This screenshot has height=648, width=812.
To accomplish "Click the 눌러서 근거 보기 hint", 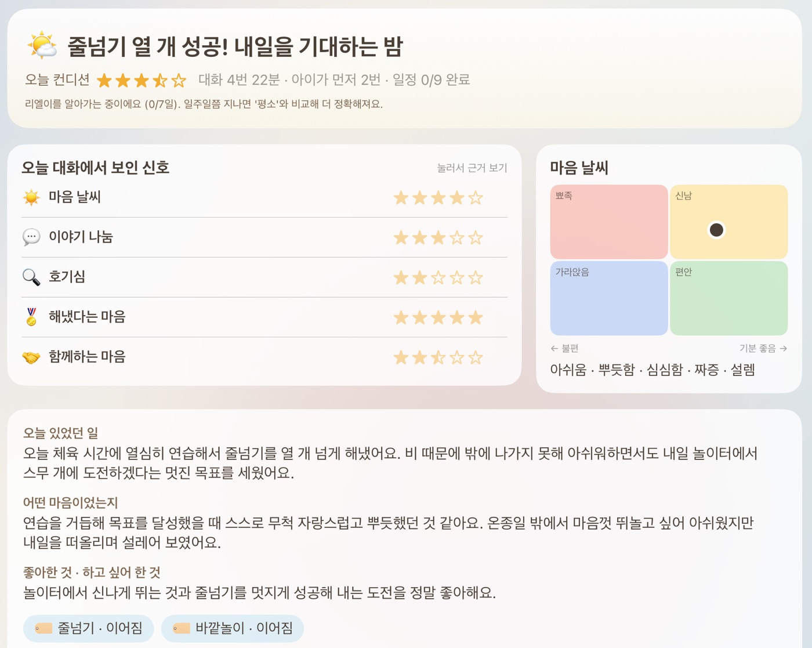I will click(x=472, y=168).
